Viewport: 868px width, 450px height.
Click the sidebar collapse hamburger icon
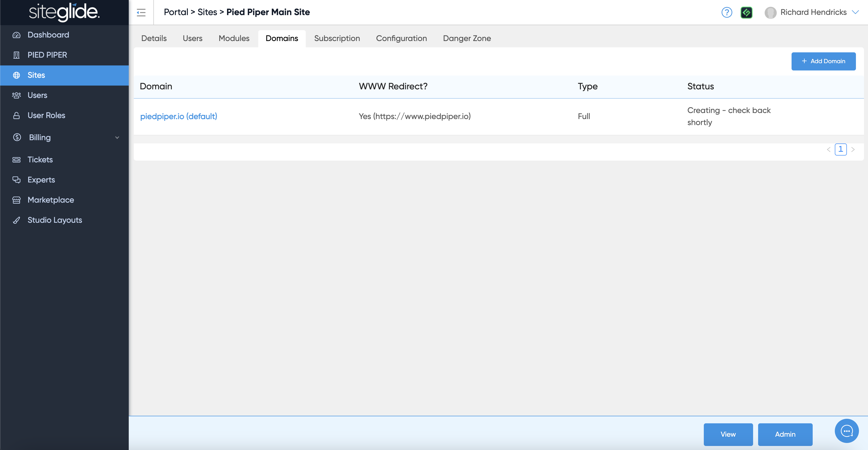tap(141, 13)
